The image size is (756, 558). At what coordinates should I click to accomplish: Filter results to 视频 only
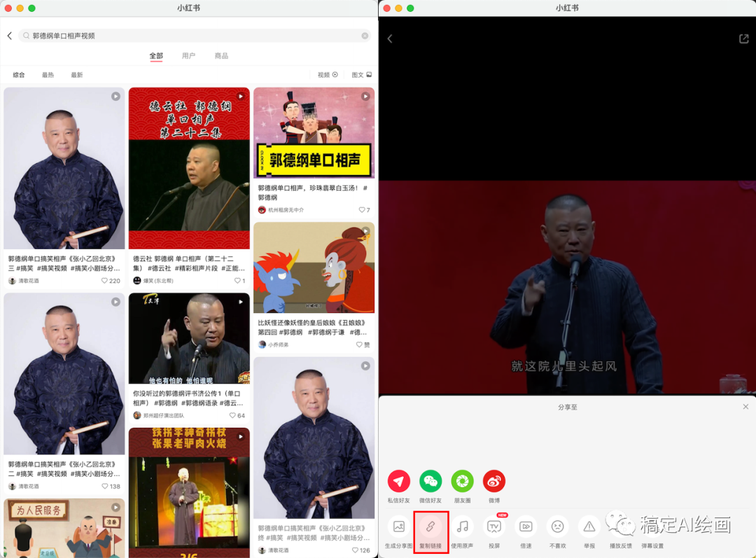pos(328,75)
